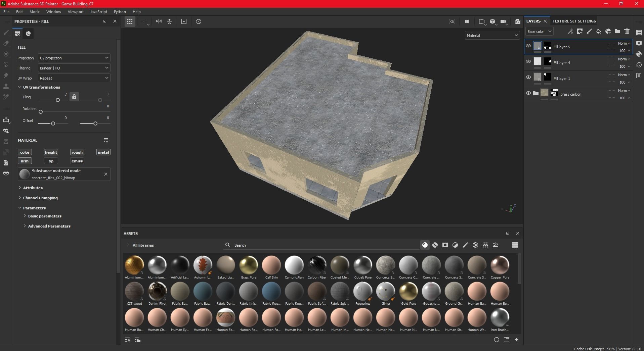The height and width of the screenshot is (351, 644).
Task: Select the Projection tool
Action: pyautogui.click(x=6, y=54)
